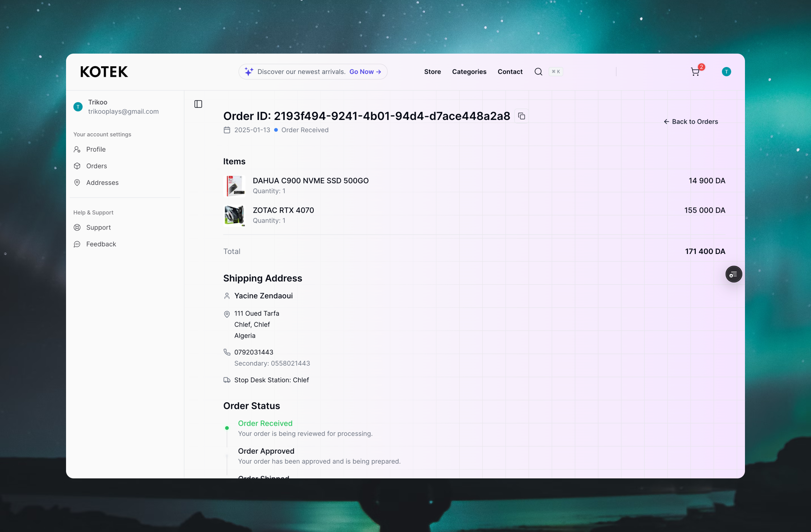Click Secondary: 0558021443 text
Viewport: 811px width, 532px height.
click(272, 363)
